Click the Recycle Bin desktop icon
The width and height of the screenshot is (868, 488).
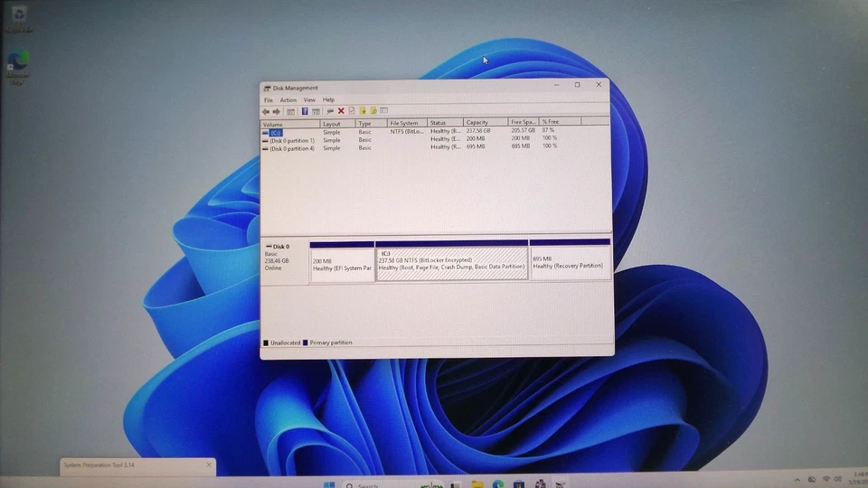pyautogui.click(x=18, y=19)
